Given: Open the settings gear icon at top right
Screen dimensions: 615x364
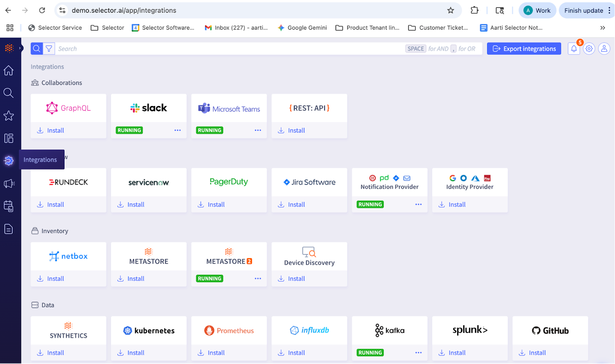Looking at the screenshot, I should pos(589,48).
